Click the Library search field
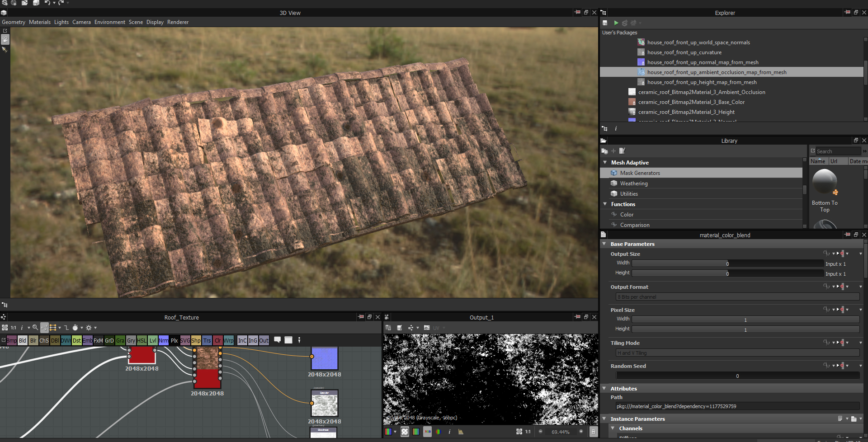Screen dimensions: 868x442 coord(837,151)
